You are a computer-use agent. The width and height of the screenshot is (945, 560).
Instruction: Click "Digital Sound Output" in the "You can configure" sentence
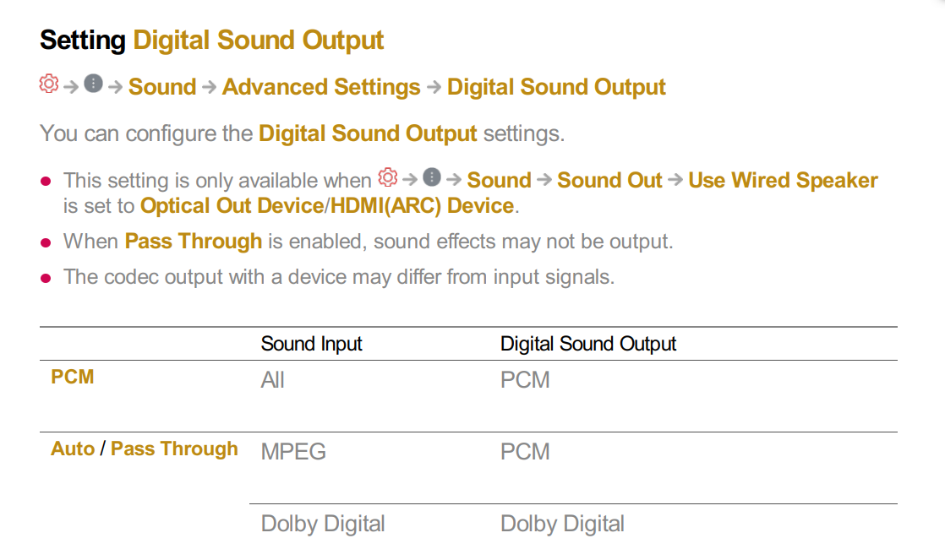[x=368, y=133]
